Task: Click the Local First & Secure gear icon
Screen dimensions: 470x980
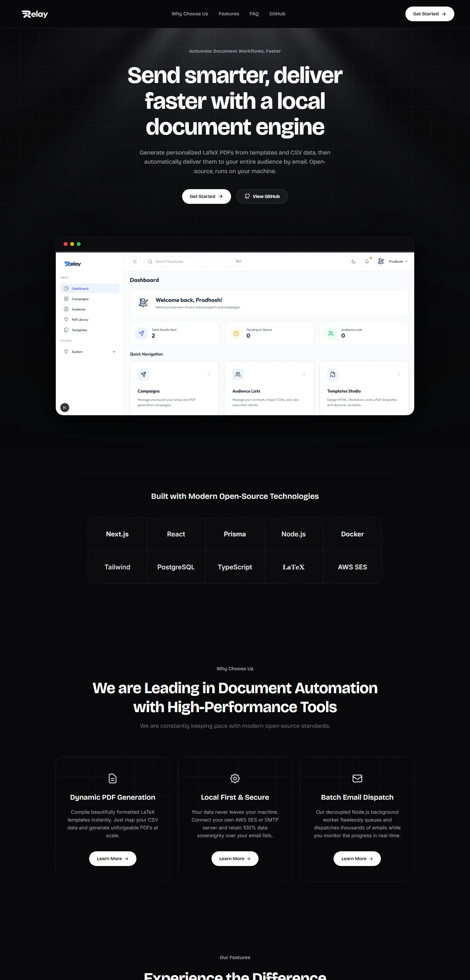Action: pos(235,778)
